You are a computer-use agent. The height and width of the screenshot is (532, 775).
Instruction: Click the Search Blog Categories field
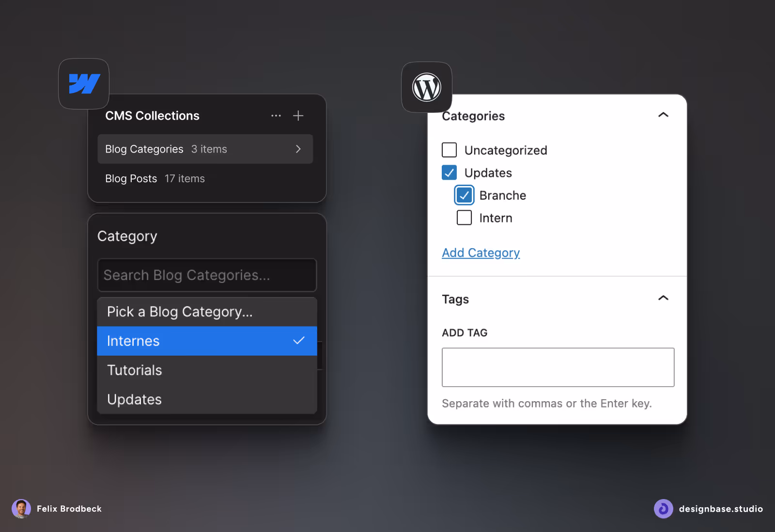207,275
